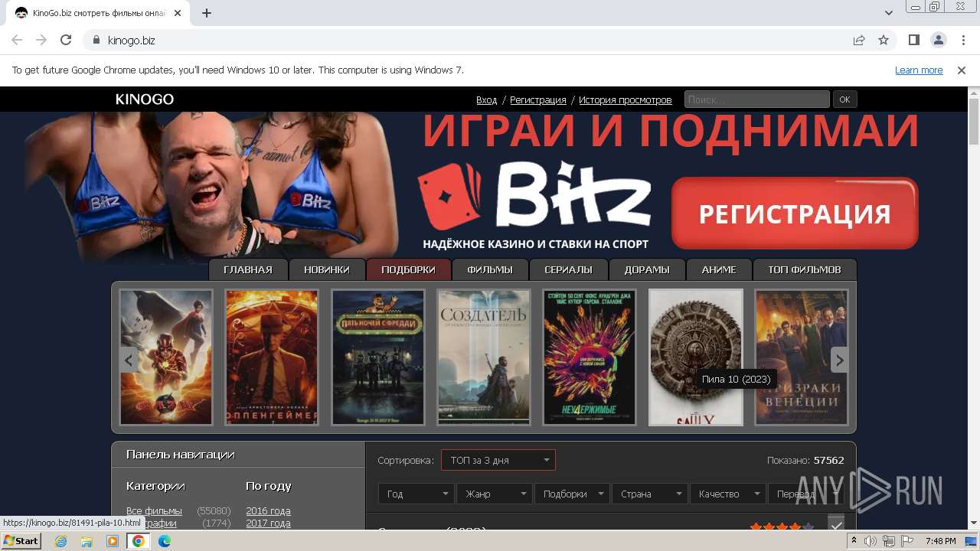Bookmark this page with the star icon
The height and width of the screenshot is (551, 980).
coord(884,40)
